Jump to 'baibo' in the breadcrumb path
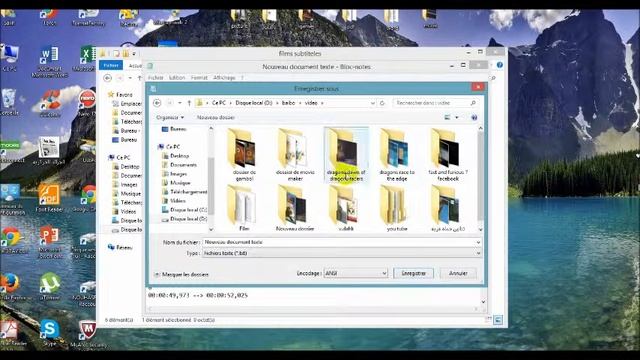The image size is (640, 360). pos(288,103)
